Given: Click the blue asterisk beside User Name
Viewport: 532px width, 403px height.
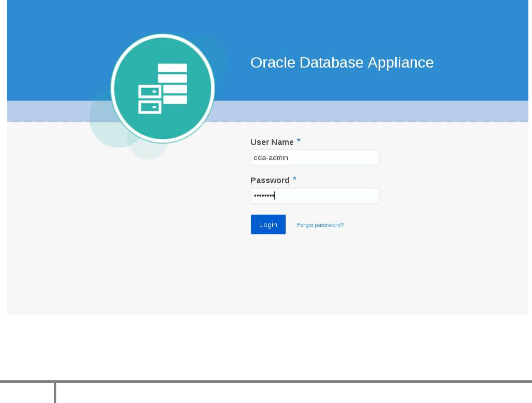Looking at the screenshot, I should (299, 141).
